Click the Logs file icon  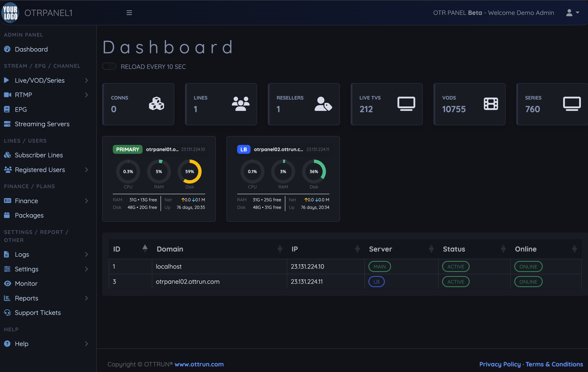[7, 254]
